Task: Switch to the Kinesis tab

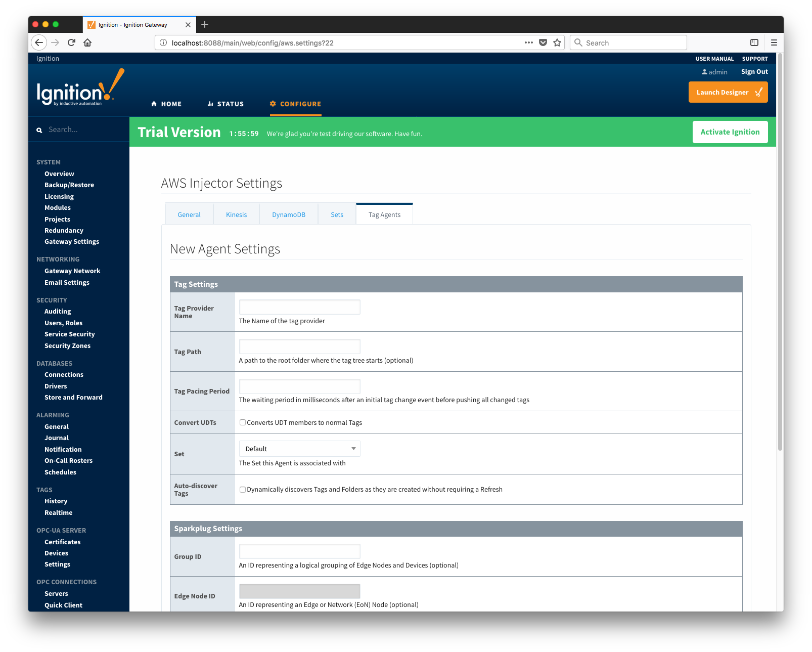Action: [x=236, y=214]
